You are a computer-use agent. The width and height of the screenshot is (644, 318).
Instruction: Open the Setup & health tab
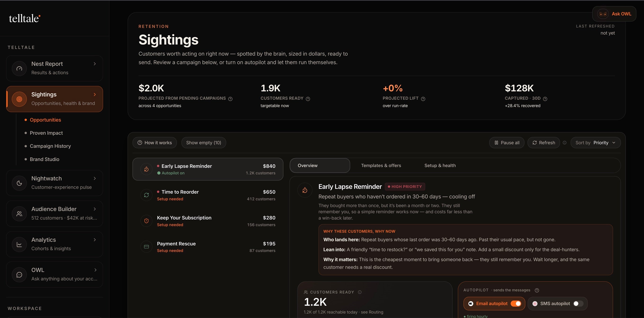[440, 166]
